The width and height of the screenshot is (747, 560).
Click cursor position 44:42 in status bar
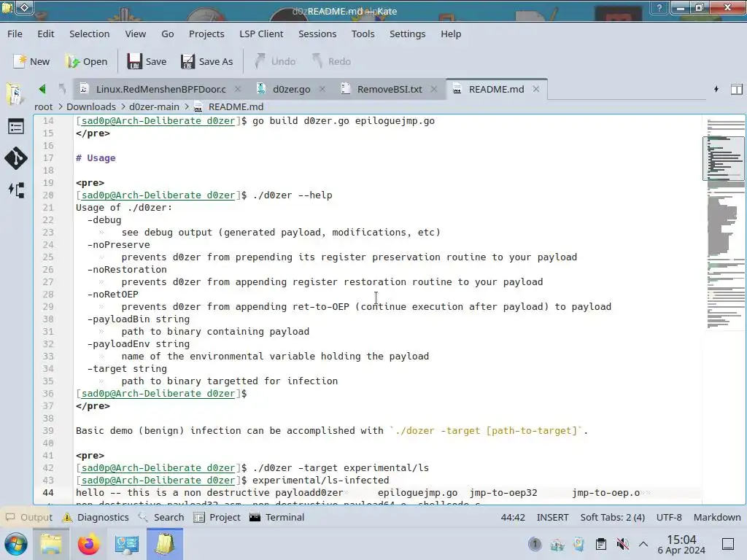coord(513,517)
